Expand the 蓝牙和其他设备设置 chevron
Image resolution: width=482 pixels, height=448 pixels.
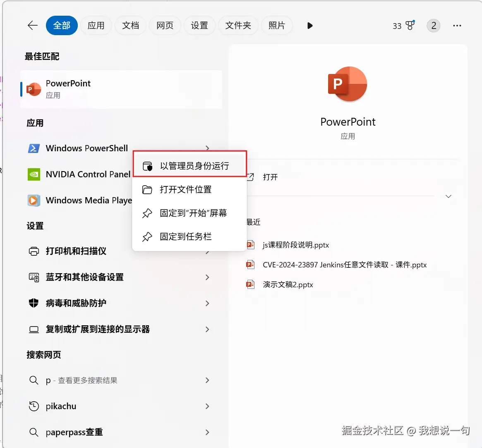[207, 277]
